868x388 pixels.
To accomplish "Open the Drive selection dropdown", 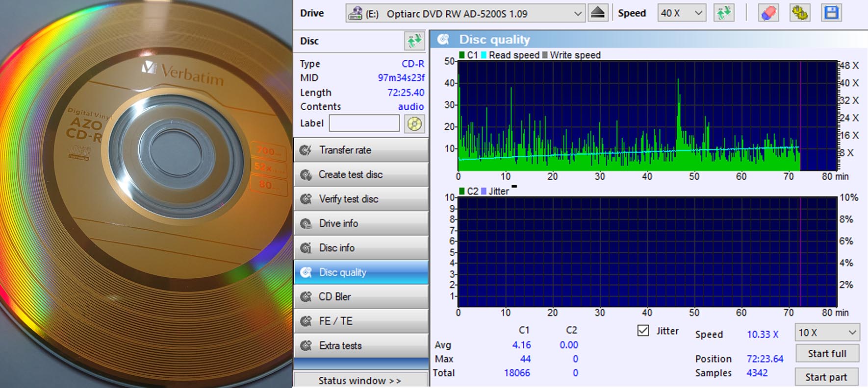I will pos(578,14).
